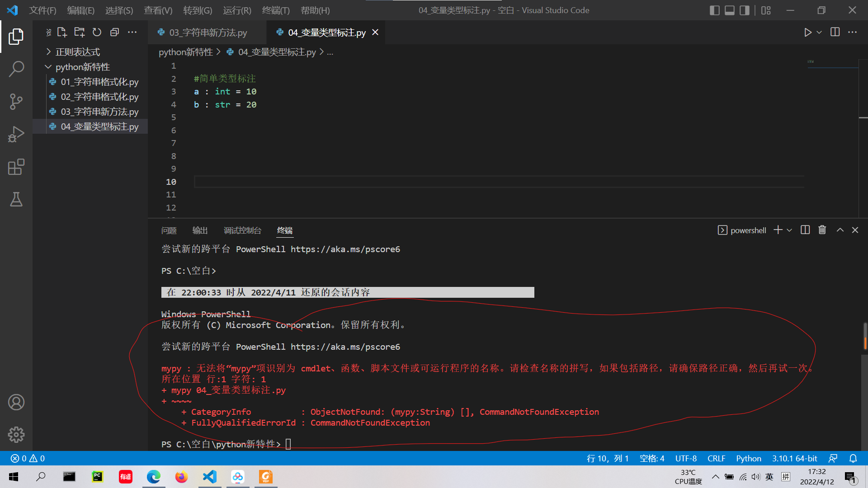This screenshot has width=868, height=488.
Task: Click the feedback icon in status bar
Action: (833, 458)
